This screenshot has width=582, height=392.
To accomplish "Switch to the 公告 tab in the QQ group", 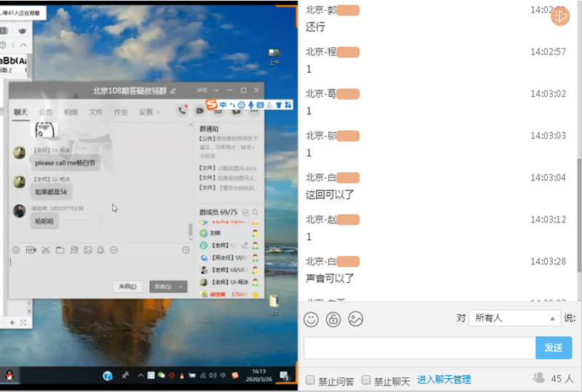I will (46, 112).
